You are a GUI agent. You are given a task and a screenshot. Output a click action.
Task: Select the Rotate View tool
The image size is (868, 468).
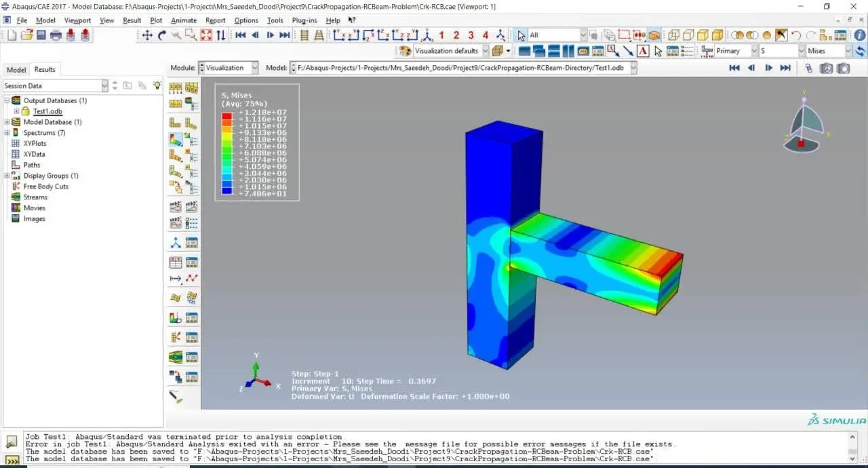162,35
